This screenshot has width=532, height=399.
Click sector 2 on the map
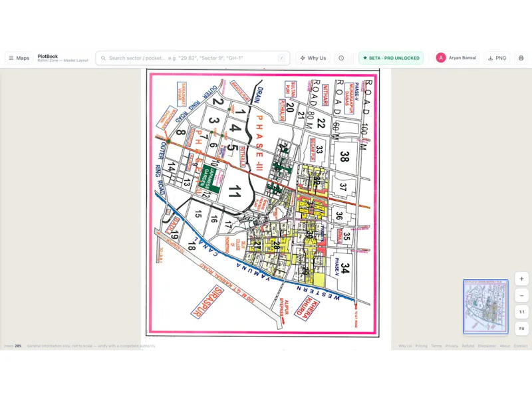[218, 101]
